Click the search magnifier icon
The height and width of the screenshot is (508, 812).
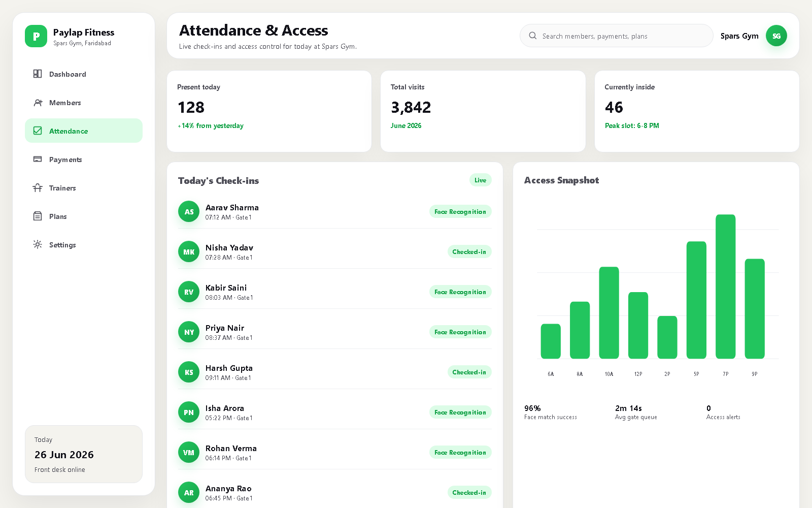click(x=533, y=36)
